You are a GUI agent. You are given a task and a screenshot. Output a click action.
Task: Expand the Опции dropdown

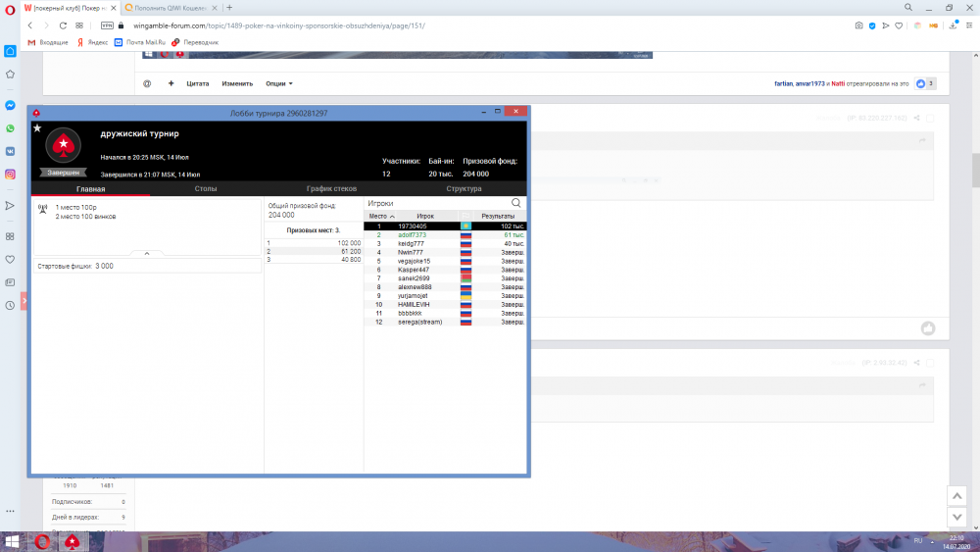click(278, 83)
